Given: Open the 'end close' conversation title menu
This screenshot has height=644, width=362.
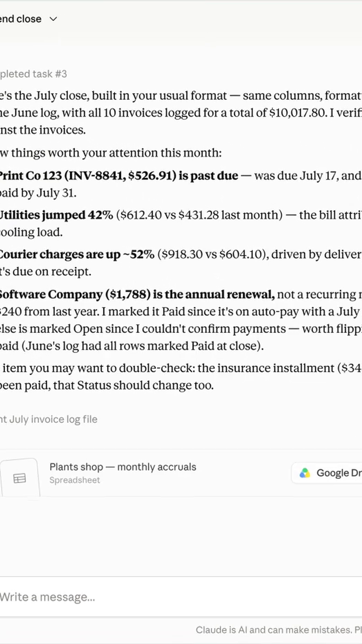Looking at the screenshot, I should 20,19.
